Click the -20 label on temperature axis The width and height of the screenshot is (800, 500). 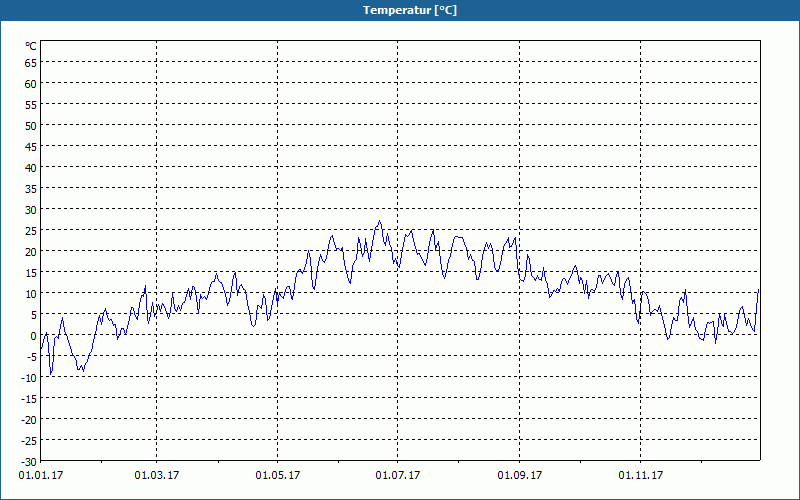tap(29, 419)
